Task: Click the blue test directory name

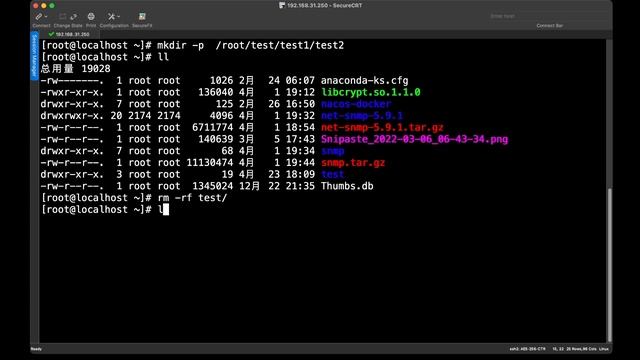Action: (x=332, y=174)
